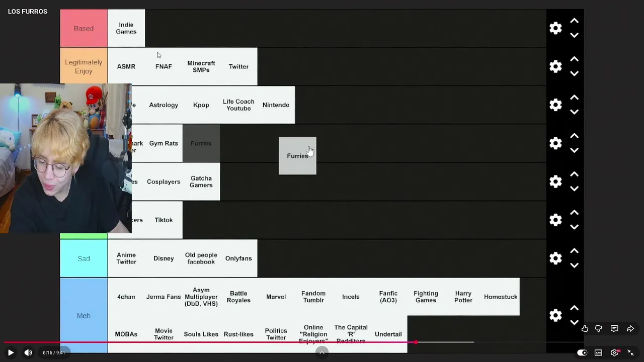Open video player settings gear
This screenshot has width=644, height=362.
(x=615, y=352)
